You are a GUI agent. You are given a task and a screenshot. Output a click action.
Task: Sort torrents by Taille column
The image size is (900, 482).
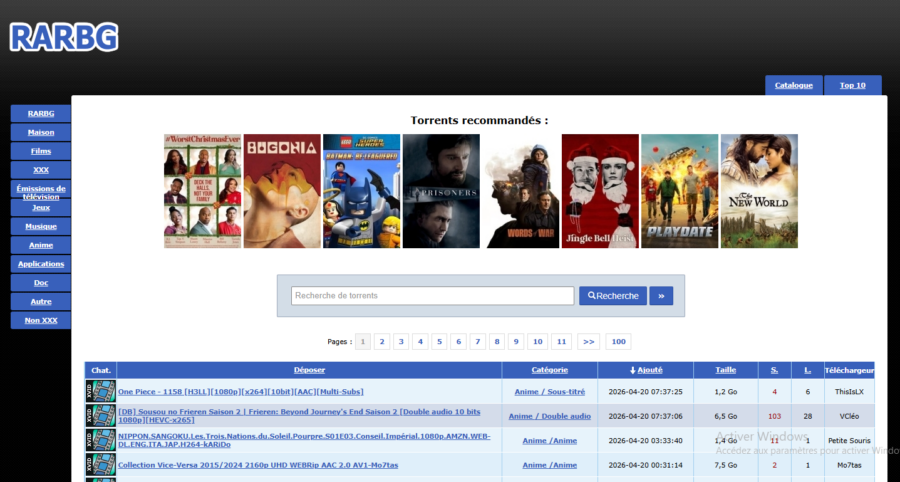point(725,370)
